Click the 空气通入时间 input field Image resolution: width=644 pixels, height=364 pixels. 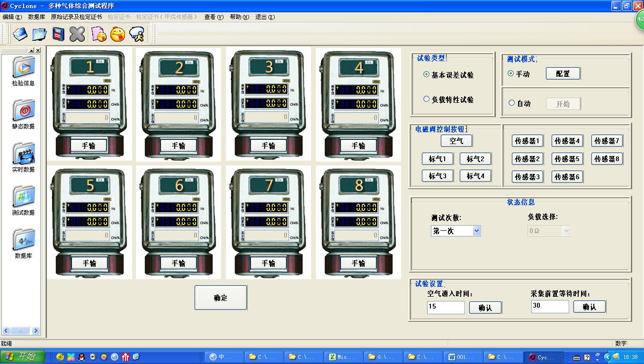[446, 307]
